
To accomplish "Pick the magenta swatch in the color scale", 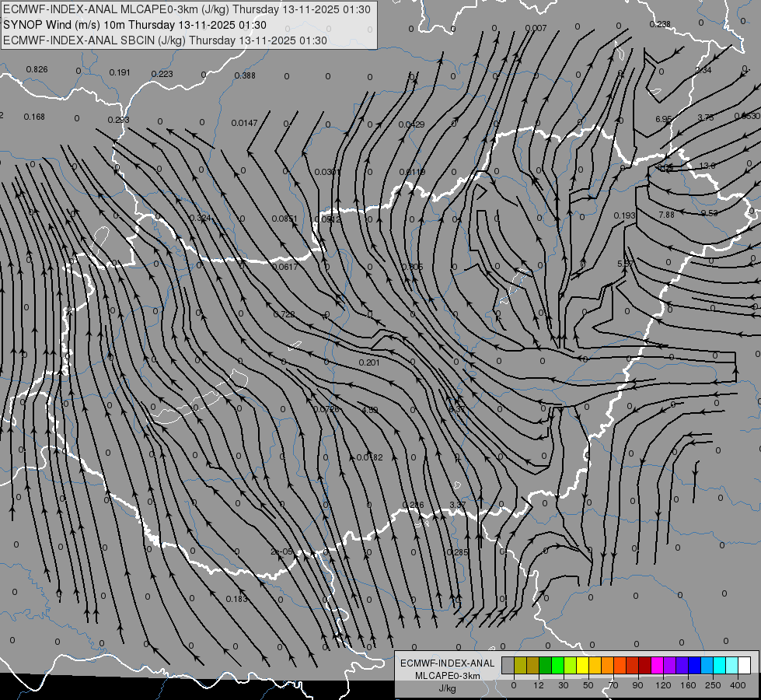I will pyautogui.click(x=658, y=665).
